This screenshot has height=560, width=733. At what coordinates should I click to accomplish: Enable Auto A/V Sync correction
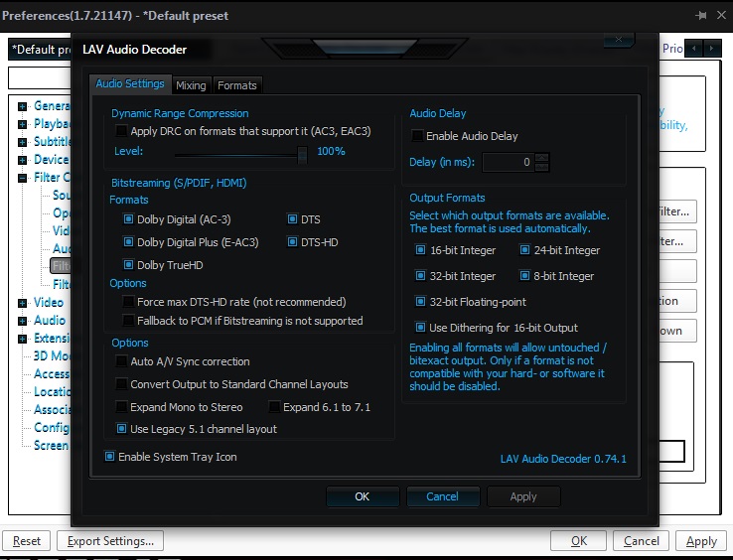pos(121,361)
